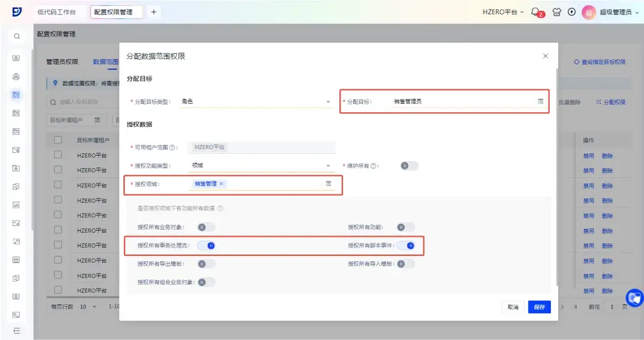Enable 授权所有导入模板 switch

pos(406,264)
